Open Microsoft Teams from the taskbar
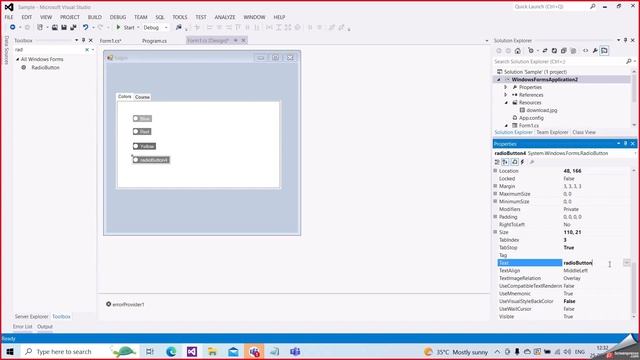Image resolution: width=640 pixels, height=360 pixels. pos(295,351)
